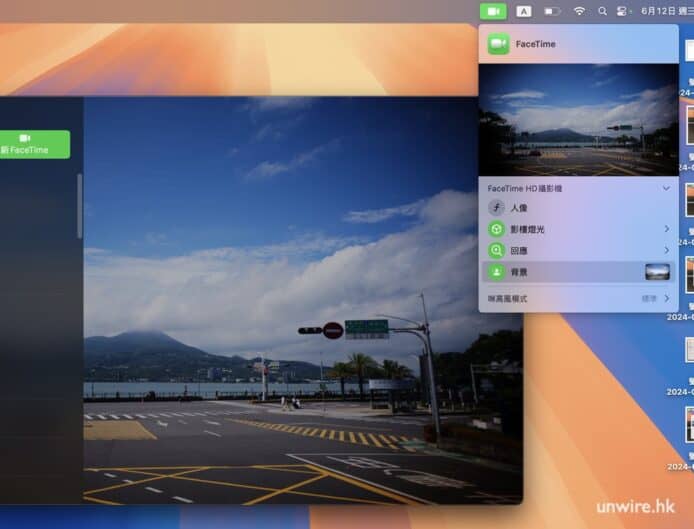
Task: Click the green video camera menu bar icon
Action: pyautogui.click(x=493, y=11)
